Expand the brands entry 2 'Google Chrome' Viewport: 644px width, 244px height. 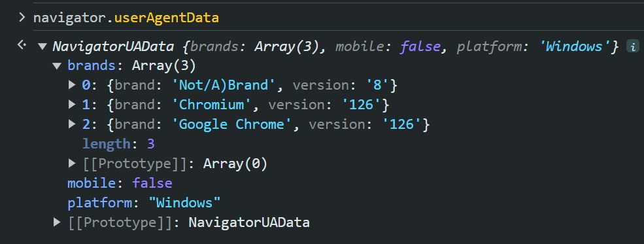coord(73,124)
